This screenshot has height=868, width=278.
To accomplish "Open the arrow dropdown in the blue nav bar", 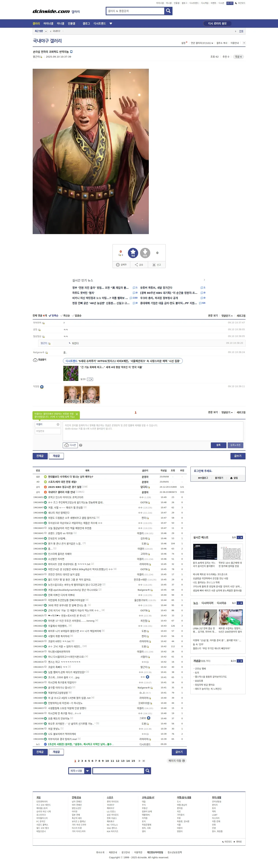I will tap(111, 24).
